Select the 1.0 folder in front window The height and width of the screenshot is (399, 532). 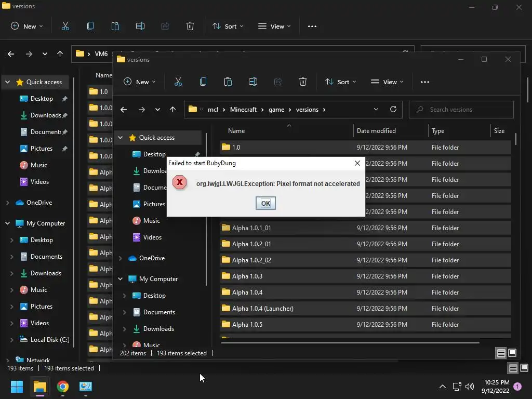click(365, 147)
